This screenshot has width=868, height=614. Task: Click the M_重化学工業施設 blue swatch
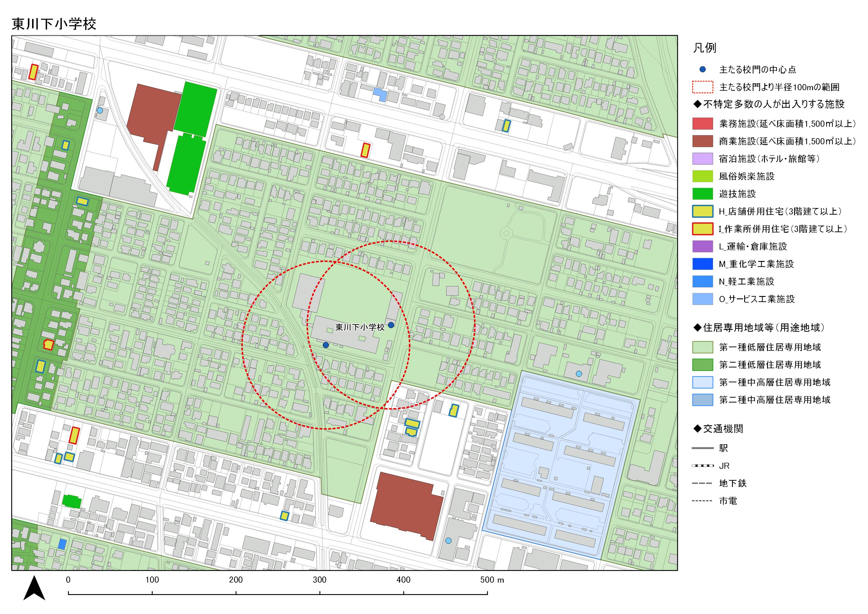tap(702, 264)
